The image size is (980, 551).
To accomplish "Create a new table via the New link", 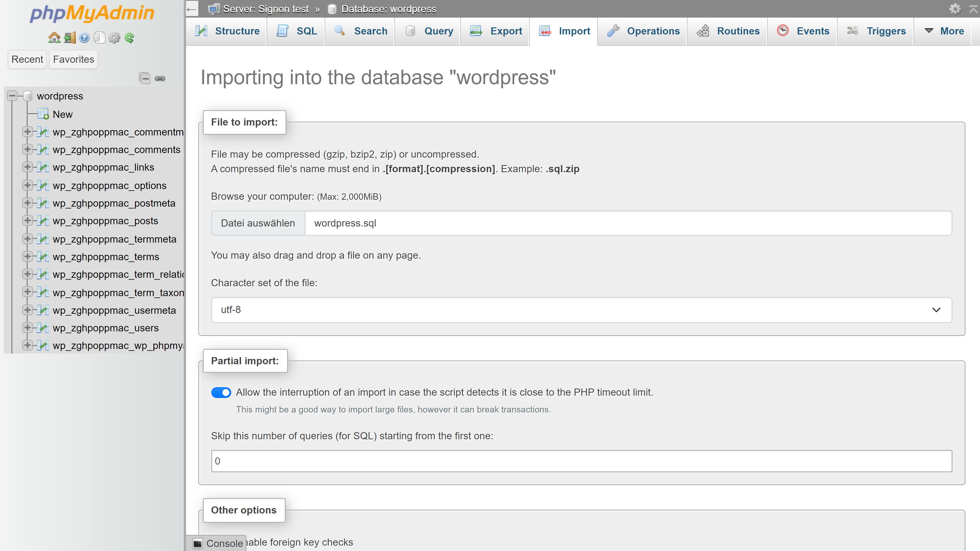I will pos(62,114).
